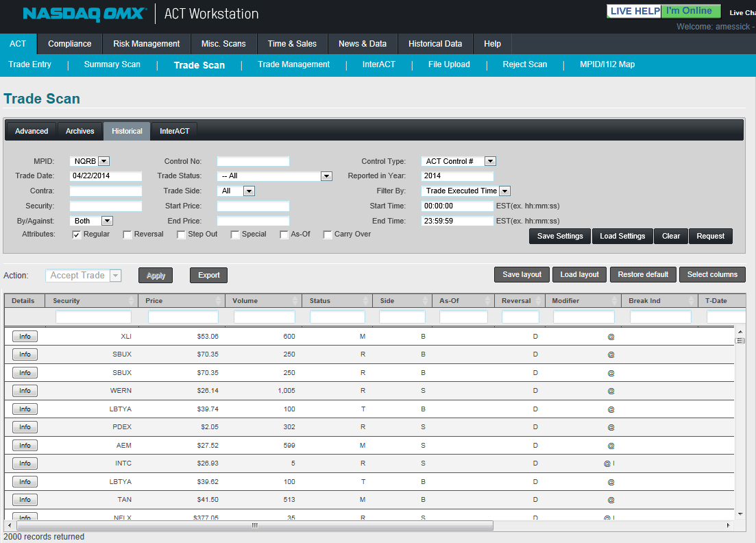Sort table by Price column arrows

219,300
